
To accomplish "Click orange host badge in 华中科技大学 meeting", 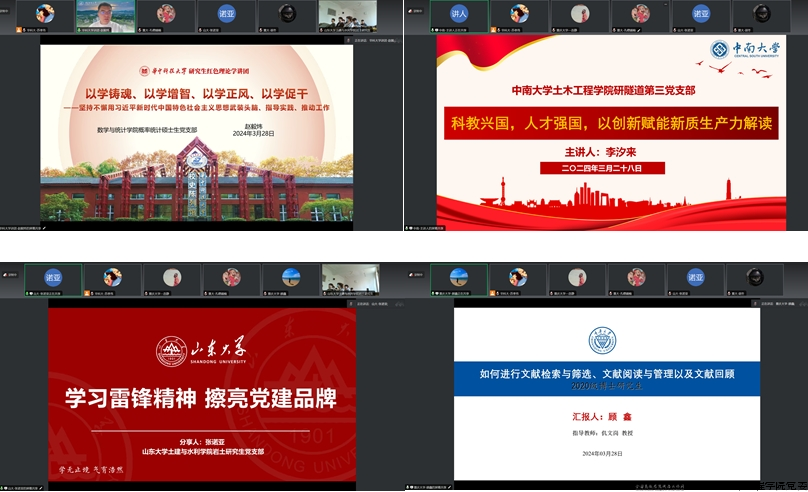I will pyautogui.click(x=19, y=30).
